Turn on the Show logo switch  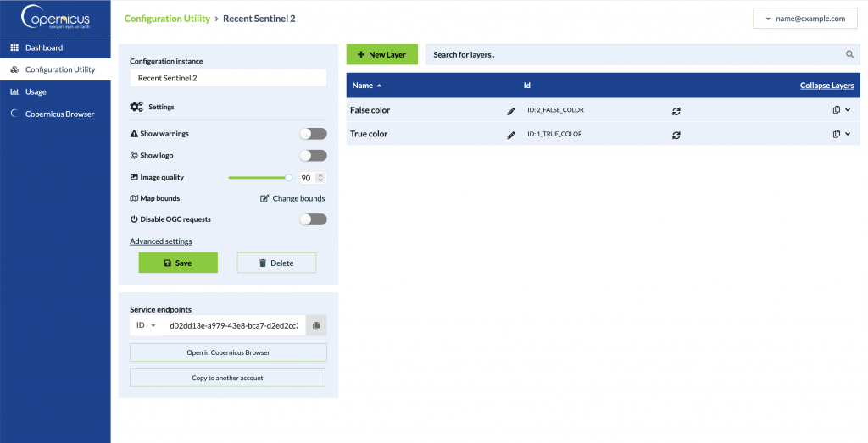point(313,156)
